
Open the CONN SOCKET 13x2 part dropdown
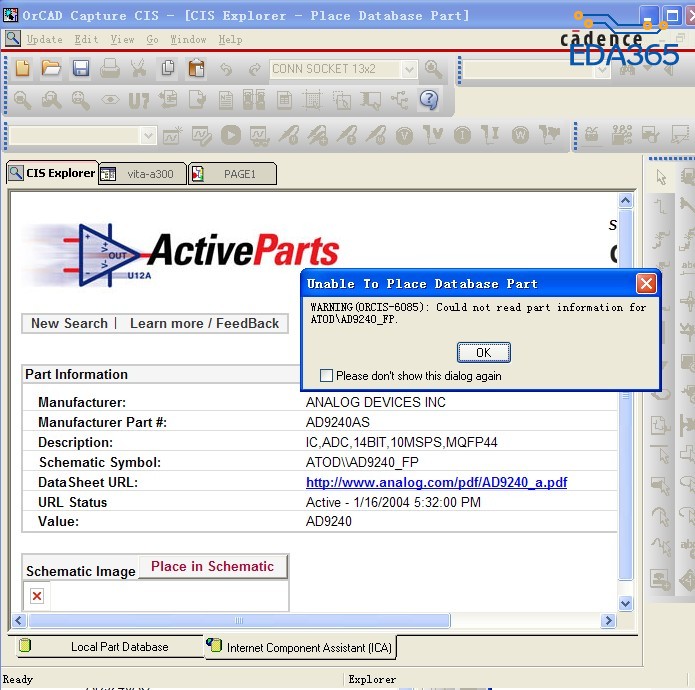click(409, 69)
